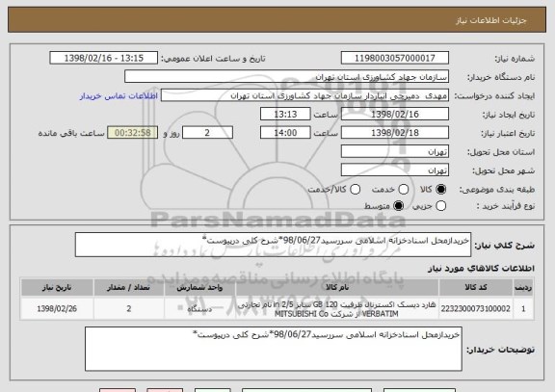The height and width of the screenshot is (392, 555).
Task: Click the تعداد / مقدار column header
Action: (129, 287)
